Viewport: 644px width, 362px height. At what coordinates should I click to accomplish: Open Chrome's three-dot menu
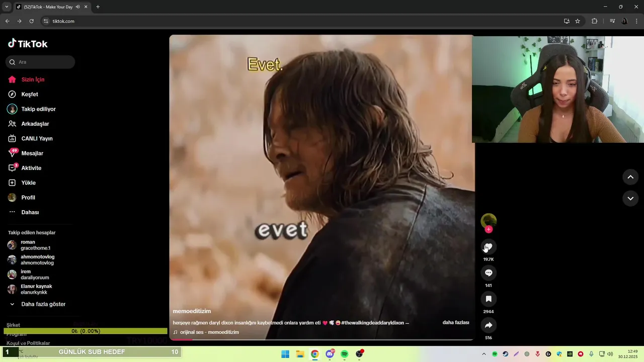point(637,21)
